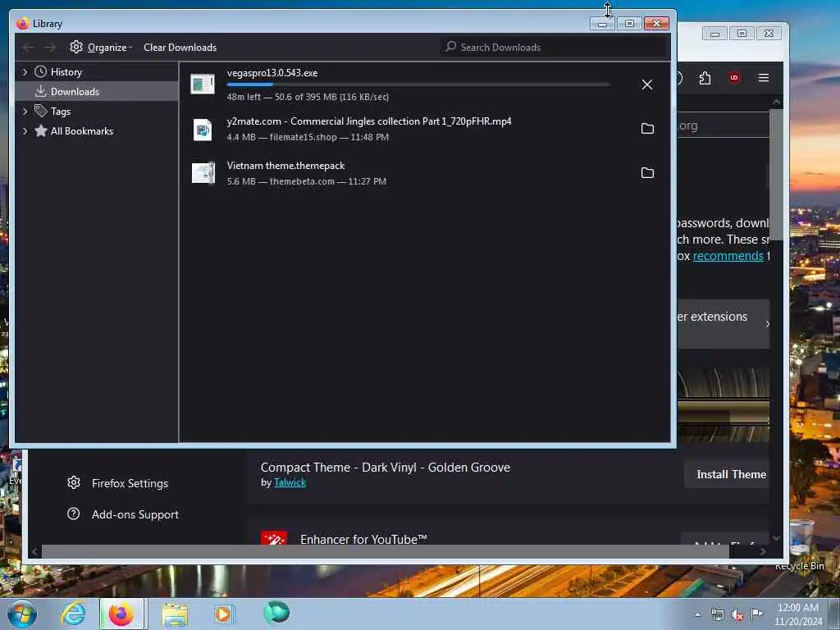The height and width of the screenshot is (630, 840).
Task: Click the vegaspro download progress bar
Action: 418,84
